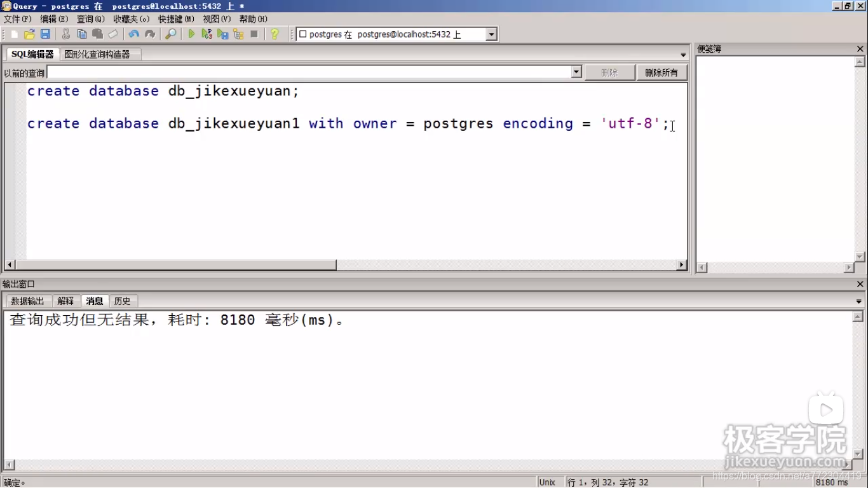Image resolution: width=868 pixels, height=488 pixels.
Task: Open the 查询 menu
Action: tap(91, 19)
